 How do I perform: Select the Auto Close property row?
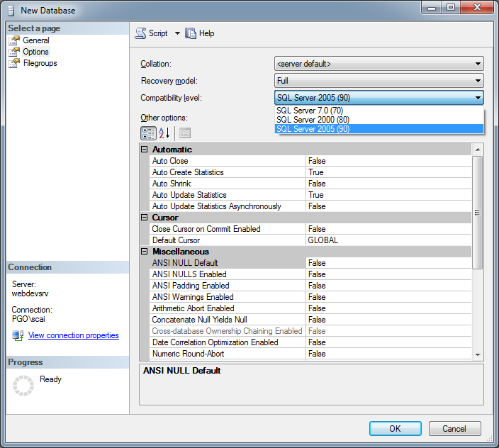click(310, 161)
